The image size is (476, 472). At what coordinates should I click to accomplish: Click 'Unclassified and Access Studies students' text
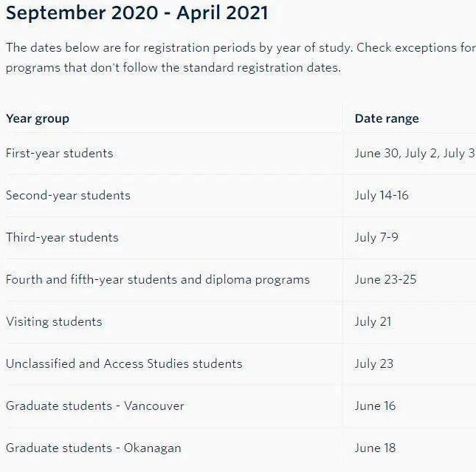click(124, 364)
